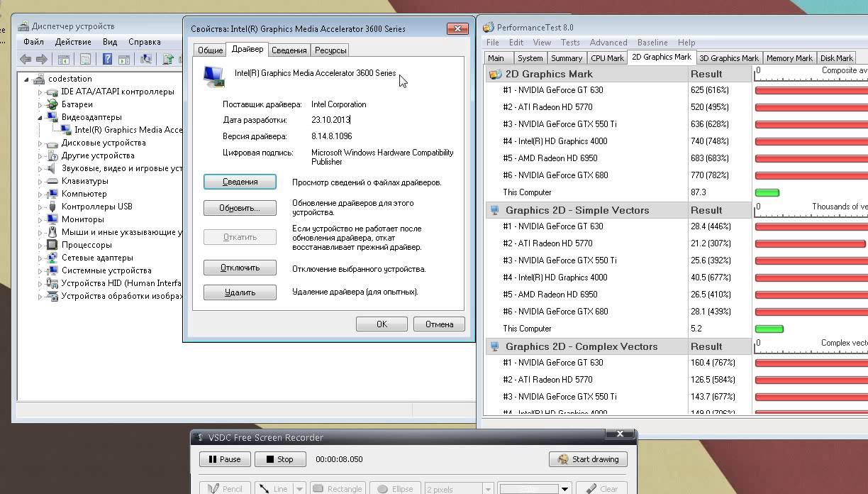Click the Другие устройства warning icon

52,155
